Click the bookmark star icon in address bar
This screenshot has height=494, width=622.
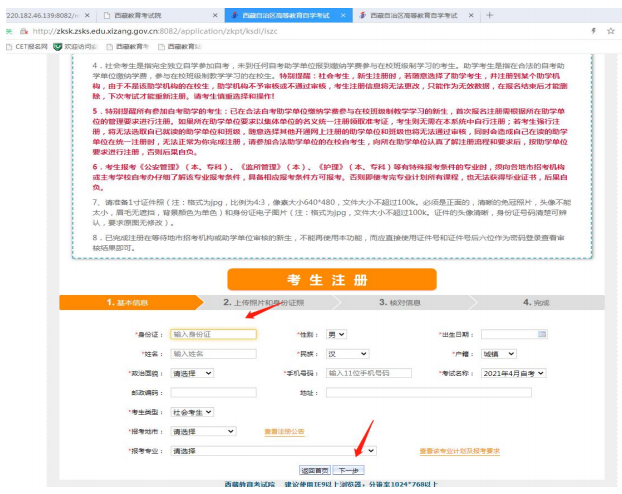(610, 32)
